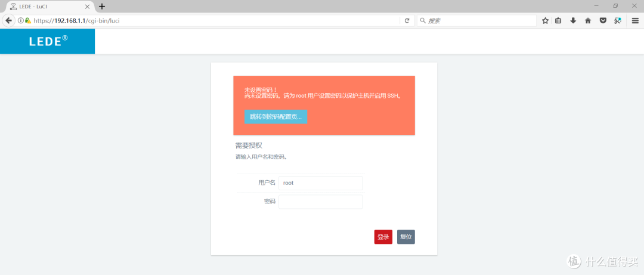
Task: Click the 跳转到密码配置页 button
Action: tap(275, 117)
